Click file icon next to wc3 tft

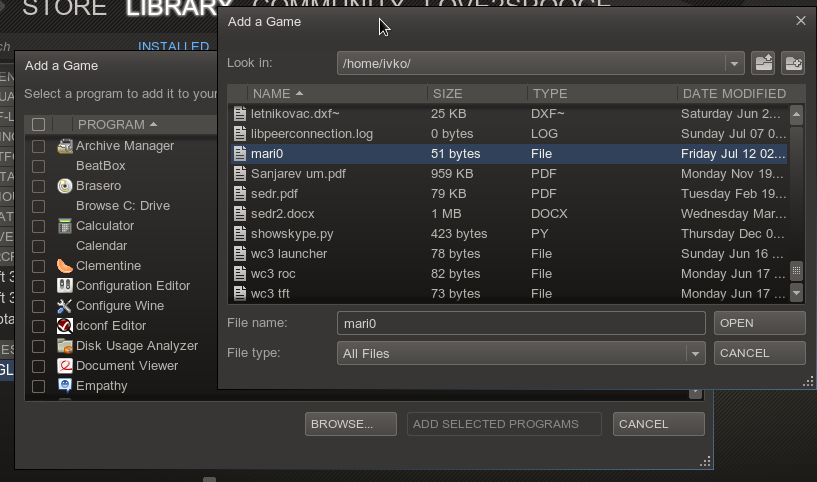click(x=240, y=293)
